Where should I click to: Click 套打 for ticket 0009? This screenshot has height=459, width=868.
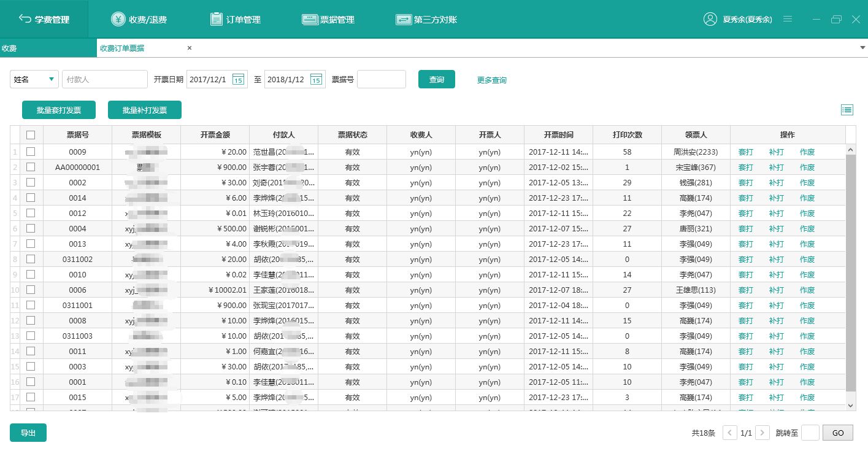[x=745, y=152]
